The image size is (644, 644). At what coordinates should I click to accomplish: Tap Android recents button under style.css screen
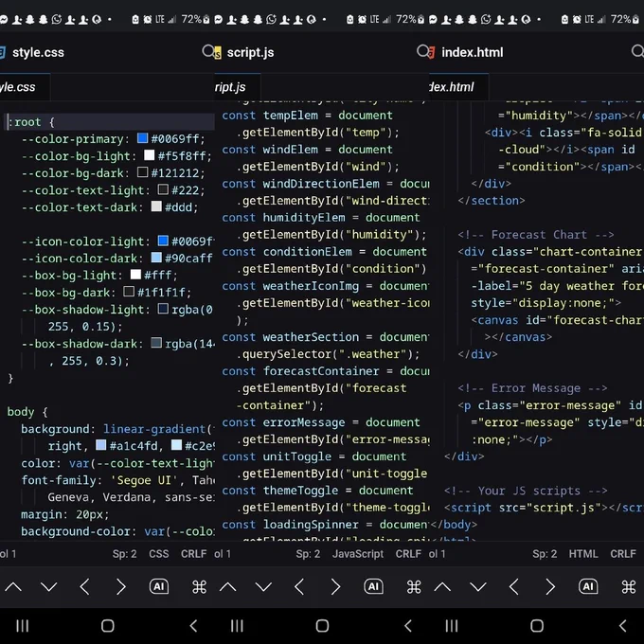pos(22,626)
